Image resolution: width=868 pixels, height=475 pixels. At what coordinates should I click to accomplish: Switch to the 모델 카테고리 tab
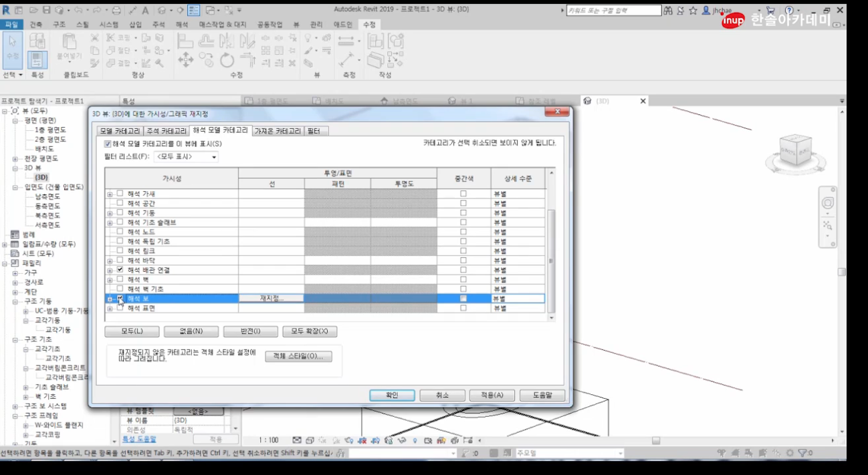(x=120, y=131)
